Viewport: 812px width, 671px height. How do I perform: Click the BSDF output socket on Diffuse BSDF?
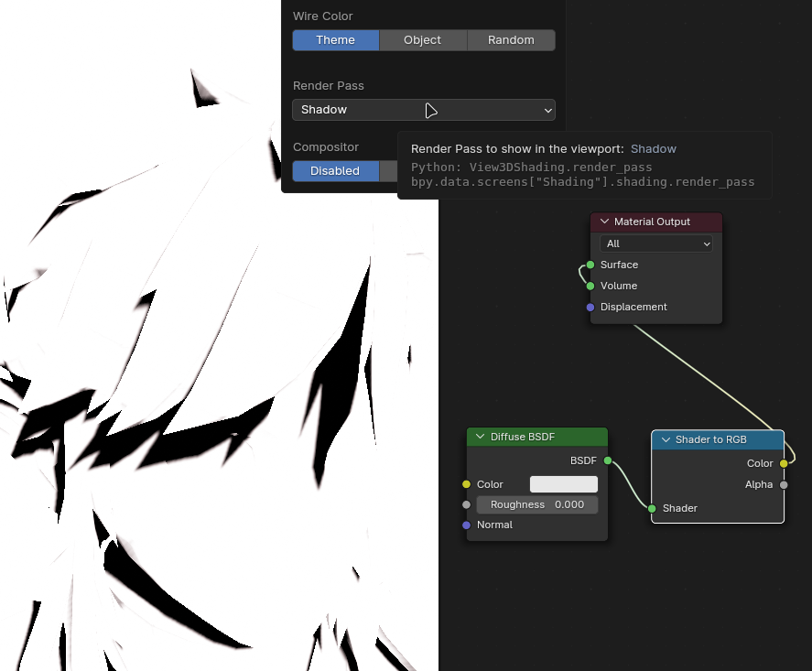click(x=607, y=460)
